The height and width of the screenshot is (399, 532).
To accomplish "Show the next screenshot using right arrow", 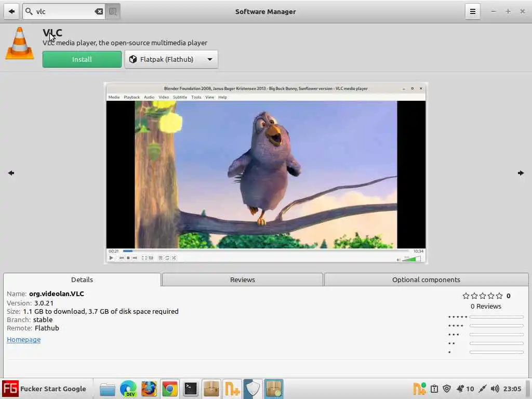I will click(x=521, y=173).
